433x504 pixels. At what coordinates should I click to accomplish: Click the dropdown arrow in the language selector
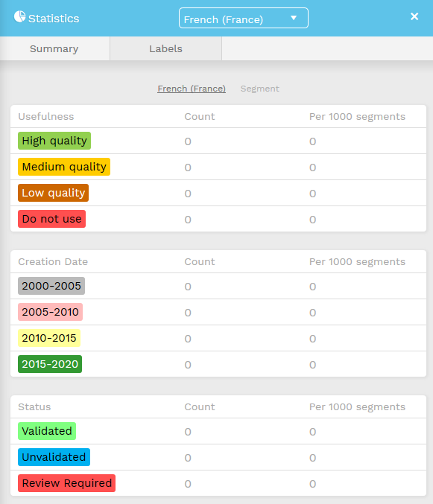point(294,18)
